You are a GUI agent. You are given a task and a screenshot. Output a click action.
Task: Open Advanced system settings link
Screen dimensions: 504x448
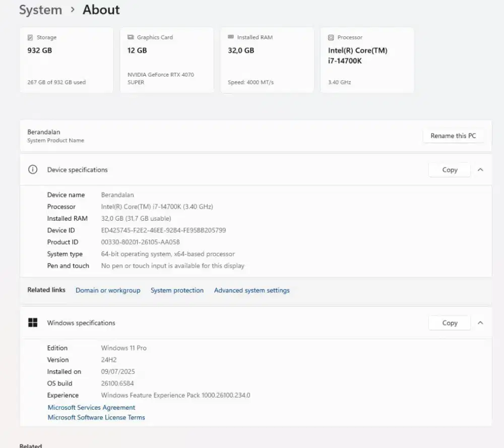251,290
